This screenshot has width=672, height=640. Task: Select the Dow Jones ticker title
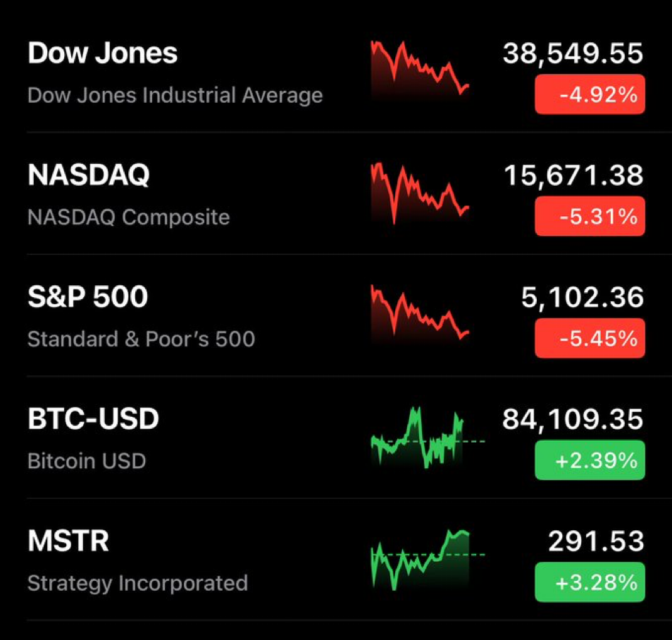pos(102,53)
